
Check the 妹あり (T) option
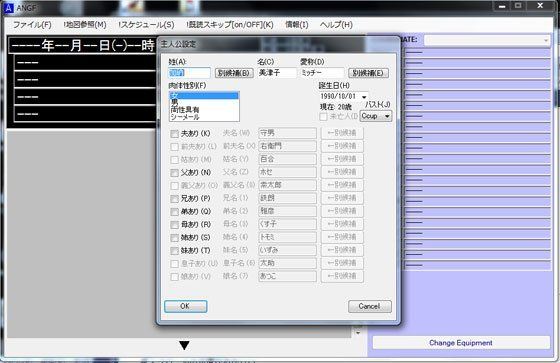point(174,250)
